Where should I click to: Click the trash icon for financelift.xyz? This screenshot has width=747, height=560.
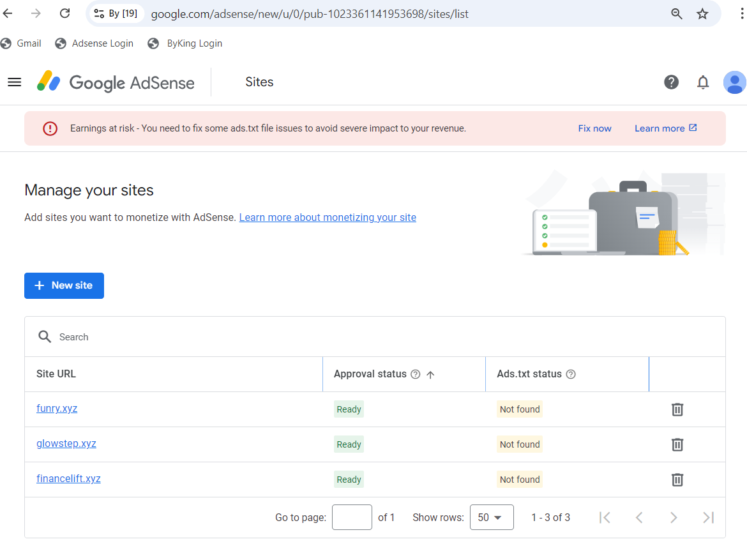[x=677, y=480]
